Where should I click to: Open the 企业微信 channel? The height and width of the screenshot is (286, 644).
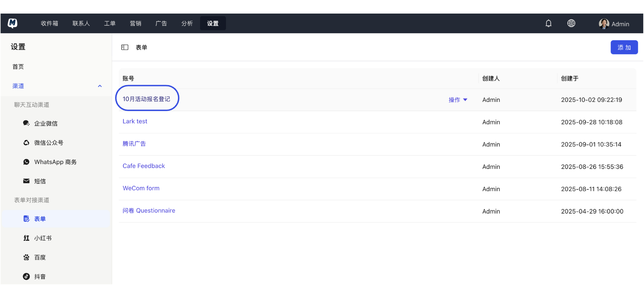[45, 124]
